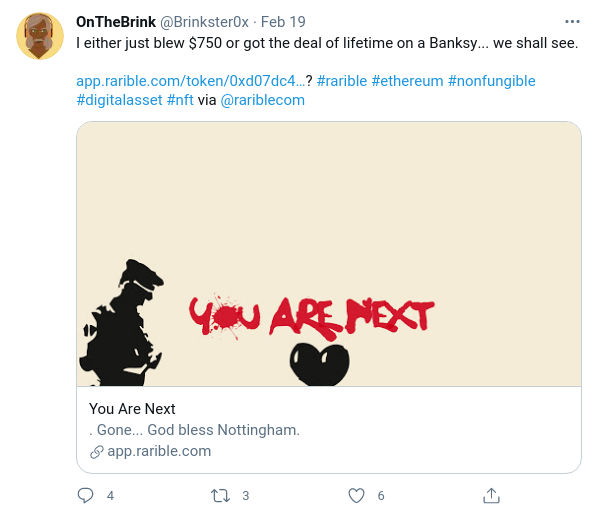Open the You Are Next artwork preview image

pos(329,254)
